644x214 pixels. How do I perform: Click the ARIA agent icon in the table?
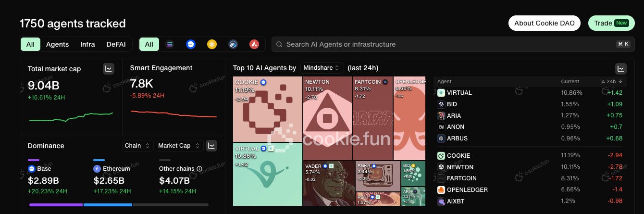441,115
